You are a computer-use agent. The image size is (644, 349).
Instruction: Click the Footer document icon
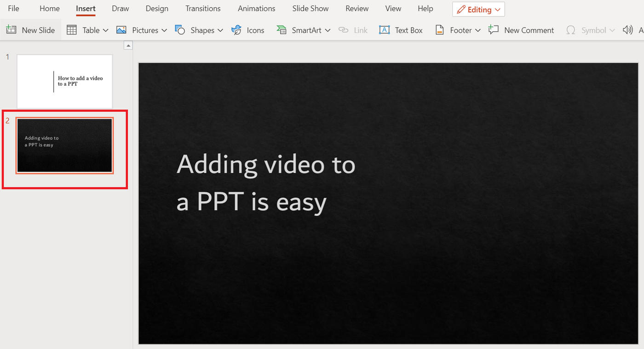click(440, 29)
